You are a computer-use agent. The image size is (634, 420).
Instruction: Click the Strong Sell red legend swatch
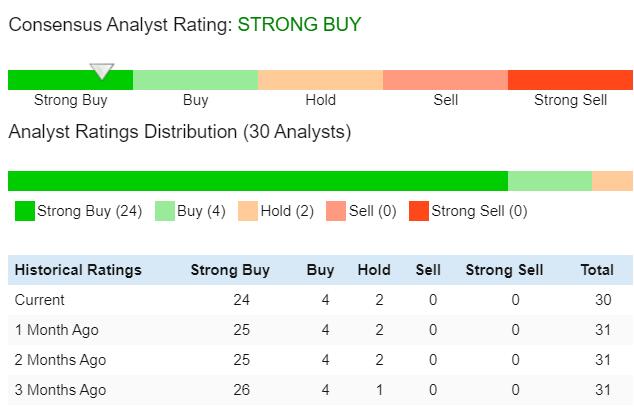tap(419, 211)
